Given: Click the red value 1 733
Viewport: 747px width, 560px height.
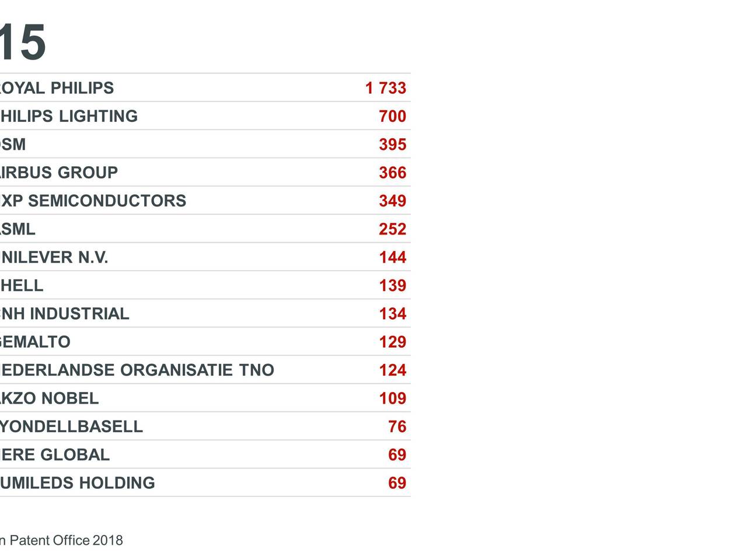Looking at the screenshot, I should click(385, 88).
